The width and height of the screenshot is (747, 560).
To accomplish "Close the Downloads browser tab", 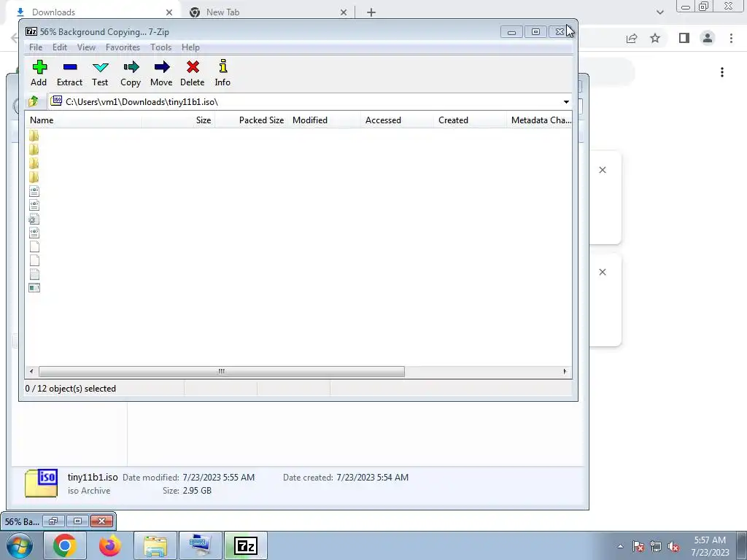I will (x=169, y=12).
